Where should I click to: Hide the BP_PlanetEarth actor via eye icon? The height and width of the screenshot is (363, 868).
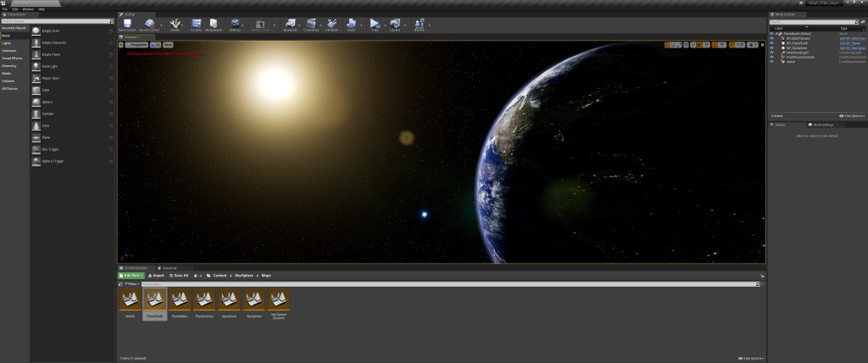tap(771, 43)
